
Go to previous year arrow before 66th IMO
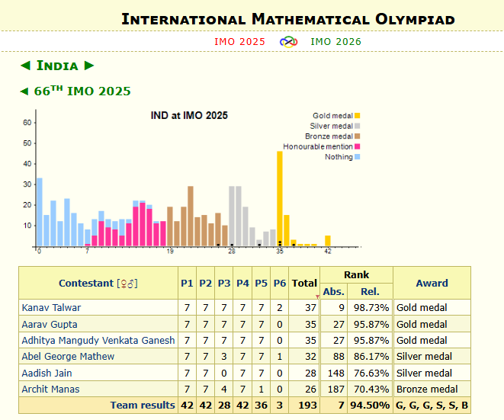(x=24, y=91)
